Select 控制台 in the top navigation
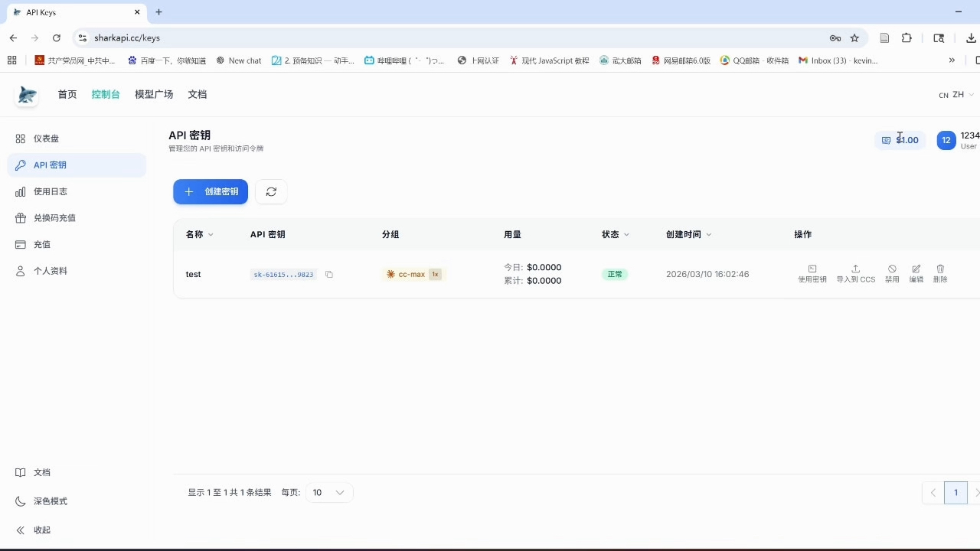 pos(106,94)
